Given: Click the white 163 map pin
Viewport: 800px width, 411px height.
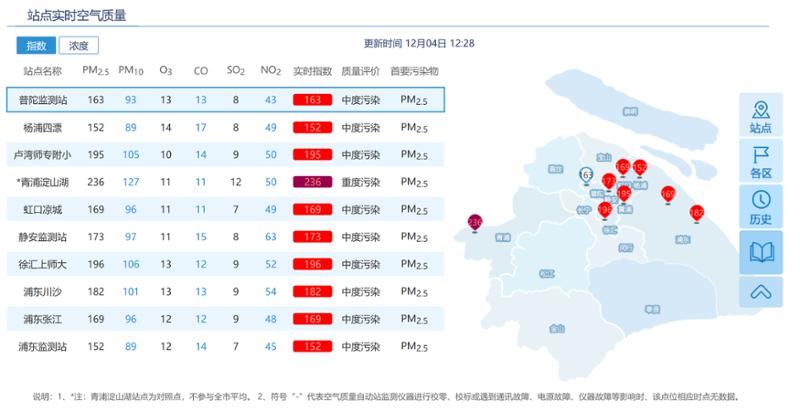Looking at the screenshot, I should 587,176.
